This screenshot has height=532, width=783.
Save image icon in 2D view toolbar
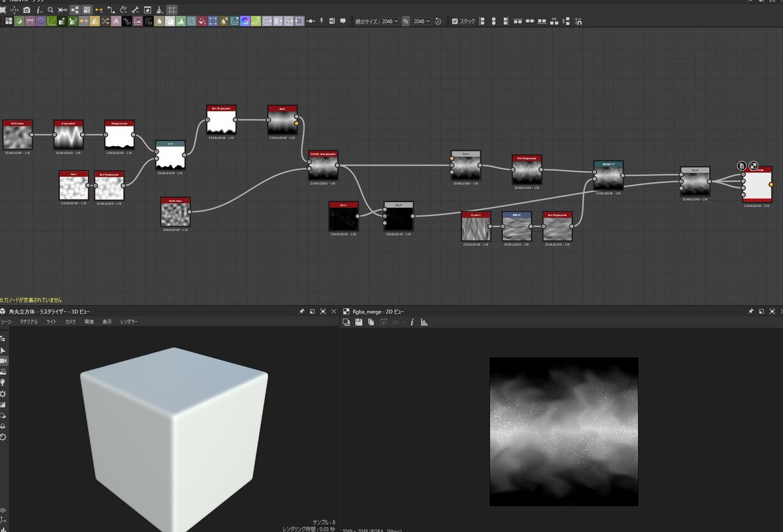pyautogui.click(x=359, y=322)
